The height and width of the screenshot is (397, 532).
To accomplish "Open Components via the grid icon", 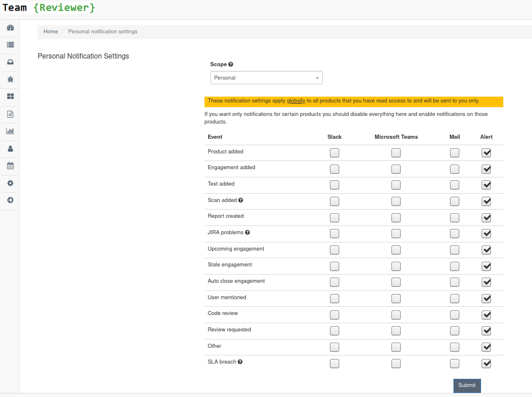I will 10,97.
